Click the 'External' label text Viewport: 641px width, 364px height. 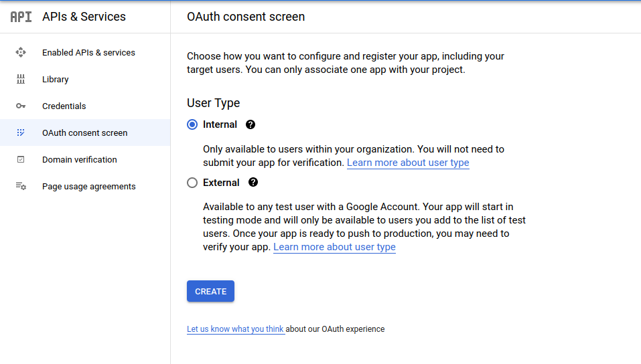221,183
